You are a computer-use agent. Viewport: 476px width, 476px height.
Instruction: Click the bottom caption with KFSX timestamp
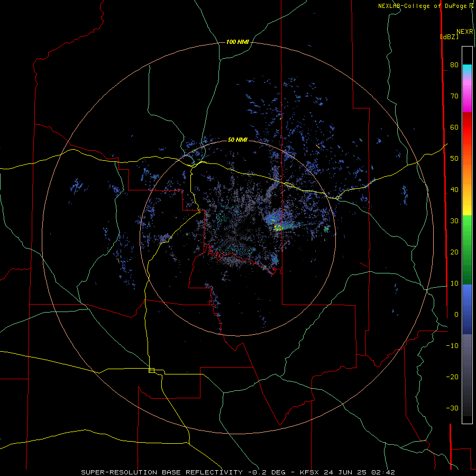point(238,472)
